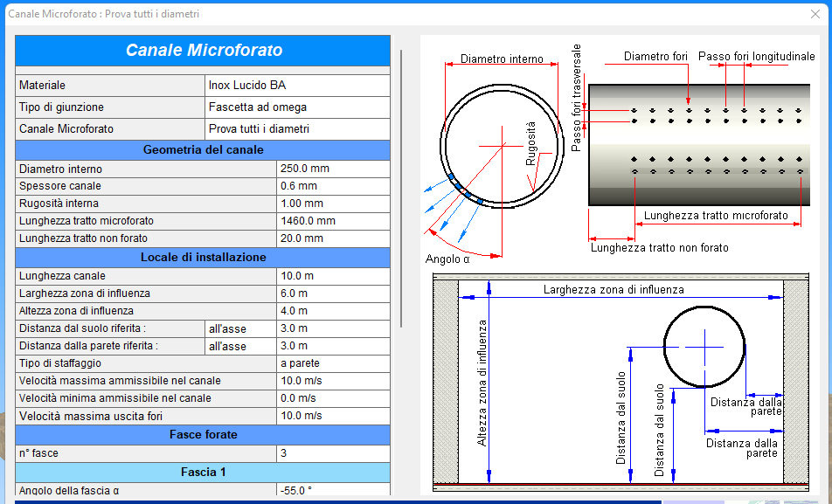Click the 'Fasce forate' section header
Image resolution: width=832 pixels, height=504 pixels.
(203, 435)
